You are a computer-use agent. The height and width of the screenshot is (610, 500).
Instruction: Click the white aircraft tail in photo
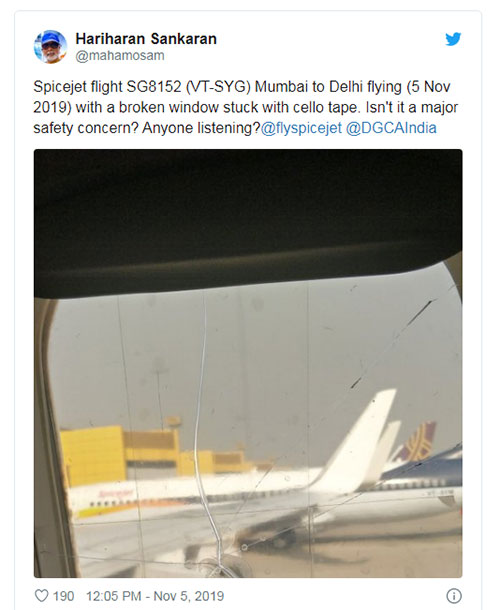point(358,436)
